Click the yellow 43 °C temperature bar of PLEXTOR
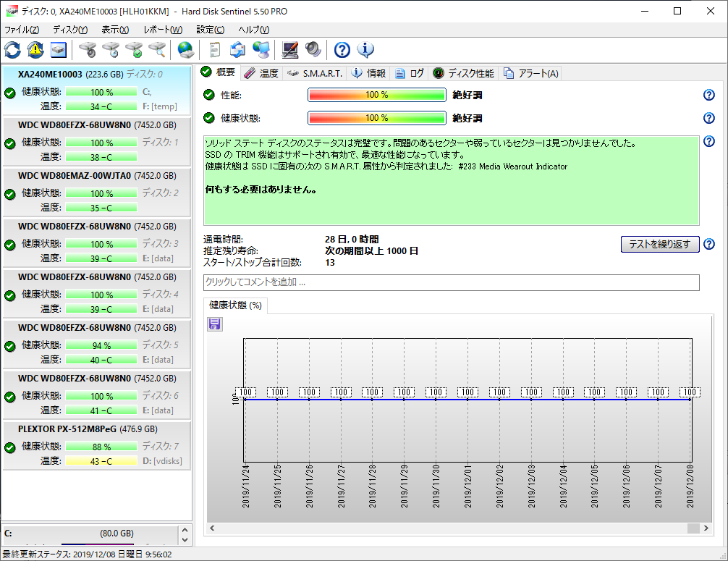This screenshot has height=561, width=728. point(101,461)
